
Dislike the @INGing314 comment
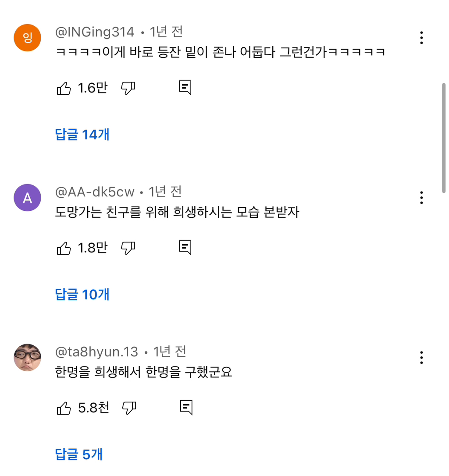tap(128, 89)
